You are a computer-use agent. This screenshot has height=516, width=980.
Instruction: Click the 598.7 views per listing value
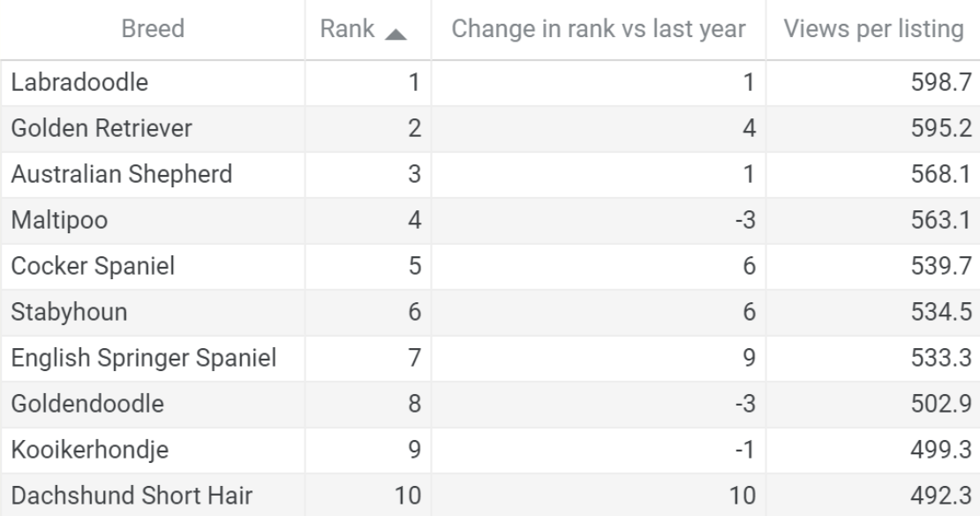(873, 82)
